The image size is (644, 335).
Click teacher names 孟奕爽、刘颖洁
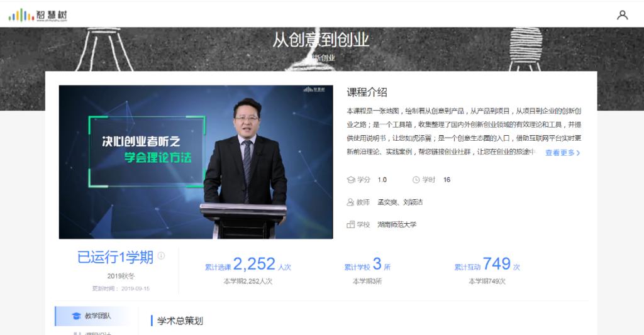(400, 202)
